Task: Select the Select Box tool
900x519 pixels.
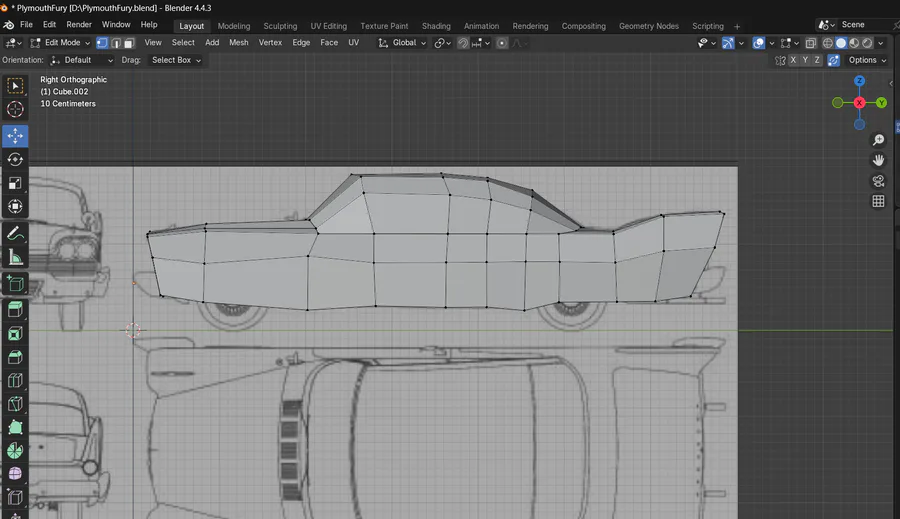Action: coord(15,86)
